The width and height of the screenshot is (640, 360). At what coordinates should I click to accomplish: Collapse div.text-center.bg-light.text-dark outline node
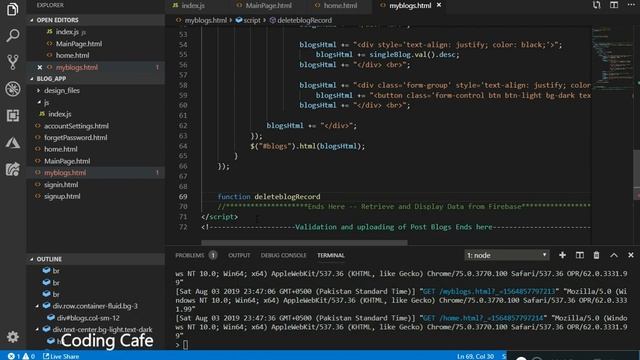click(37, 329)
